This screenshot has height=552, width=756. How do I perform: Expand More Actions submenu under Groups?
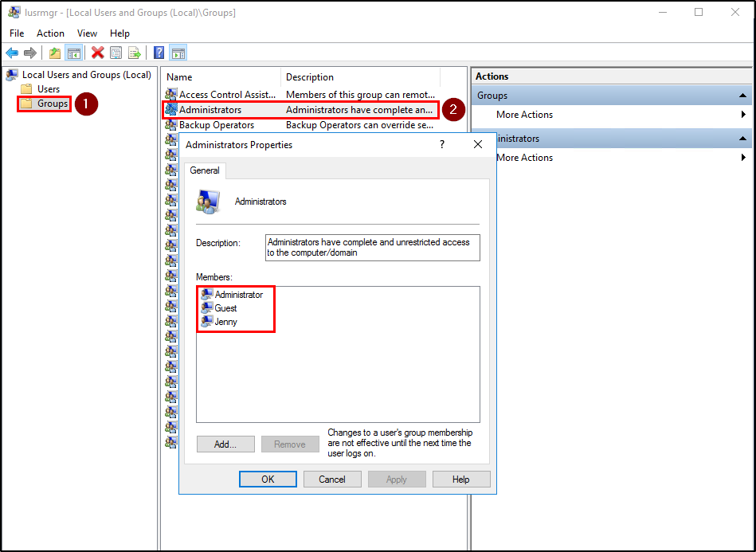[742, 115]
